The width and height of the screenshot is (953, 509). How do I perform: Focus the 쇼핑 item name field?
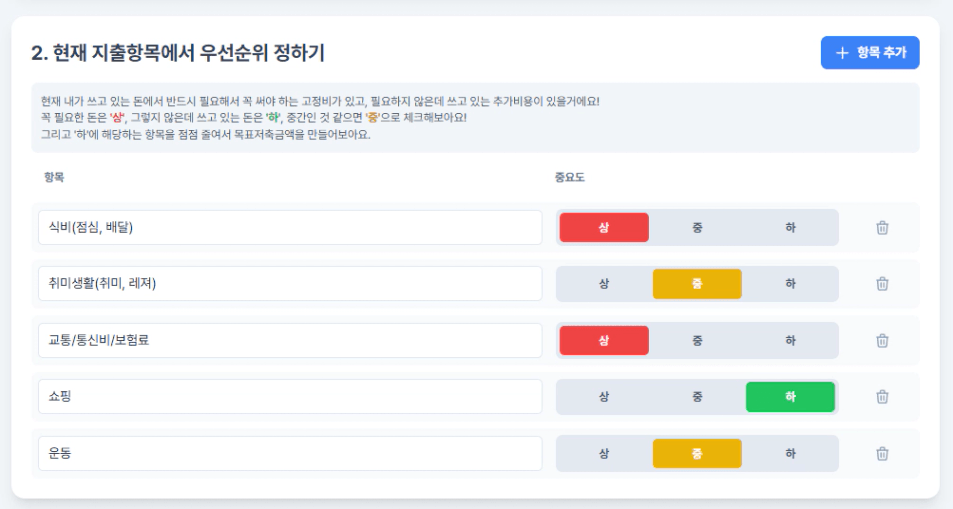tap(290, 396)
